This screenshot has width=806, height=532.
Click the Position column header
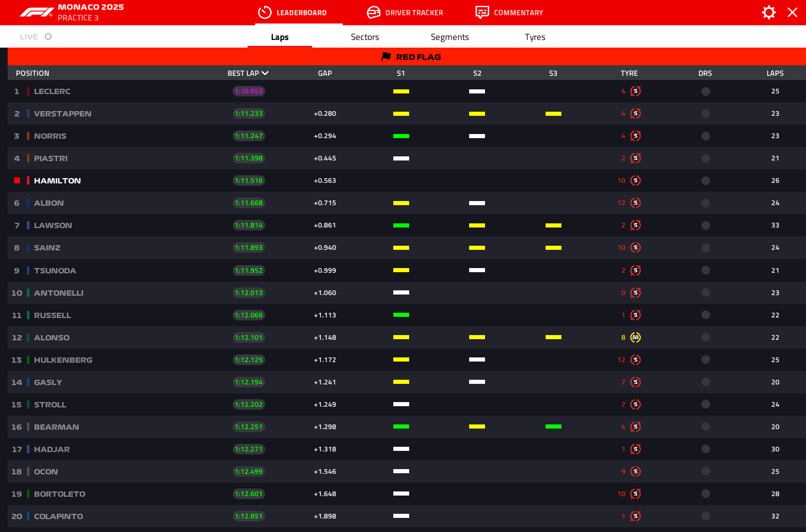pyautogui.click(x=32, y=73)
